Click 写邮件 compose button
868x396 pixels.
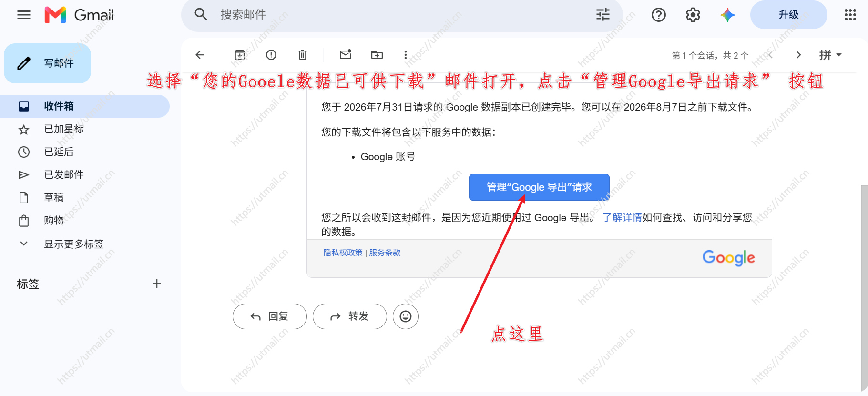point(48,63)
